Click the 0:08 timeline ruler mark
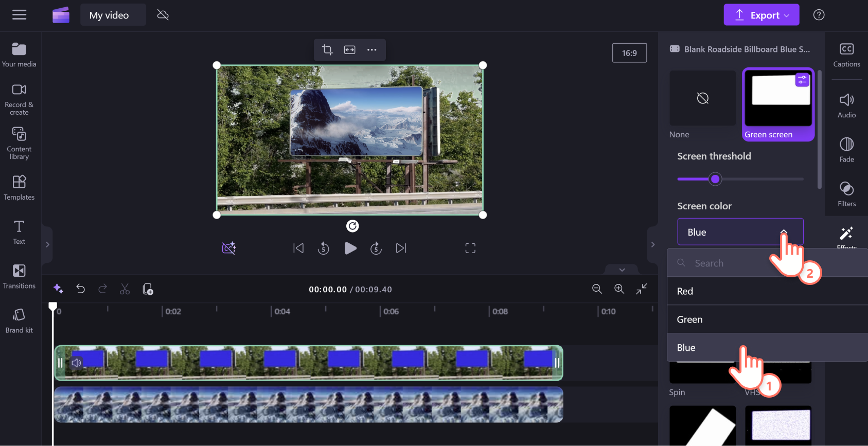 (500, 311)
